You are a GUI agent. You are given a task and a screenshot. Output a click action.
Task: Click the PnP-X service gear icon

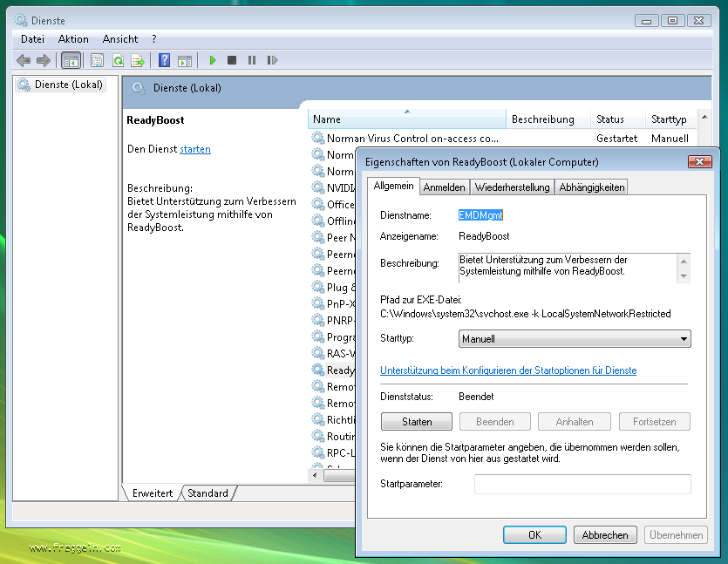318,304
